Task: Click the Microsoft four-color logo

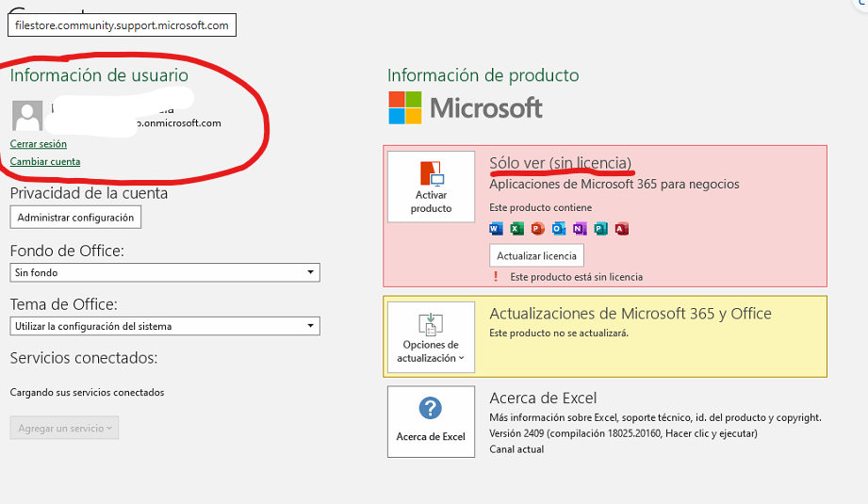Action: click(x=405, y=108)
